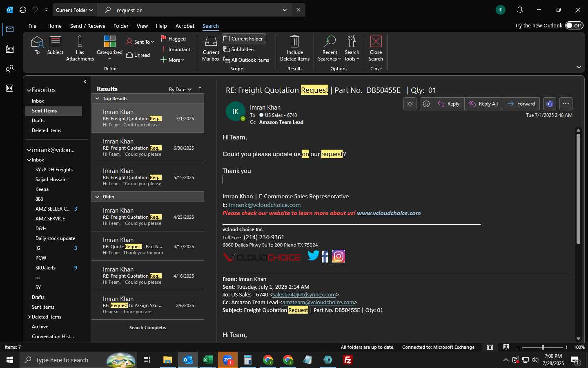The height and width of the screenshot is (368, 588).
Task: Filter results by Has Attachments
Action: pyautogui.click(x=80, y=48)
